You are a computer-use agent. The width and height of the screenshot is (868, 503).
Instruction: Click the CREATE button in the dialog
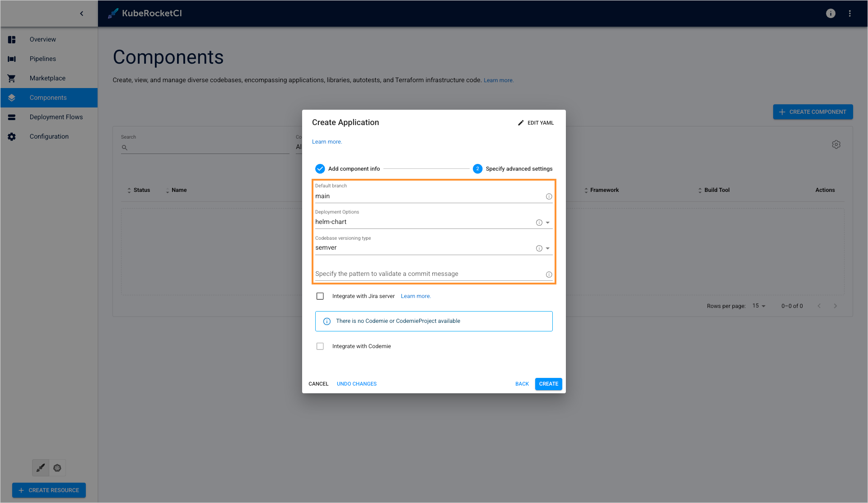point(548,384)
